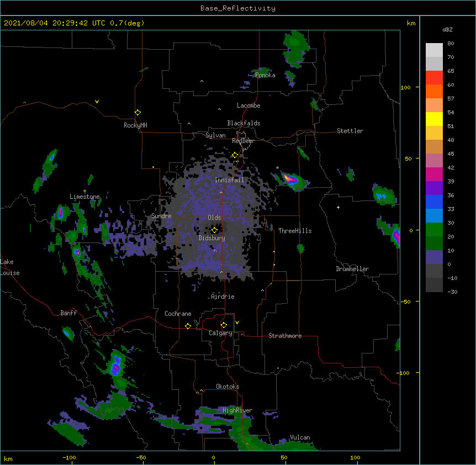Click the Innisfail city label
Image resolution: width=476 pixels, height=465 pixels.
point(229,180)
